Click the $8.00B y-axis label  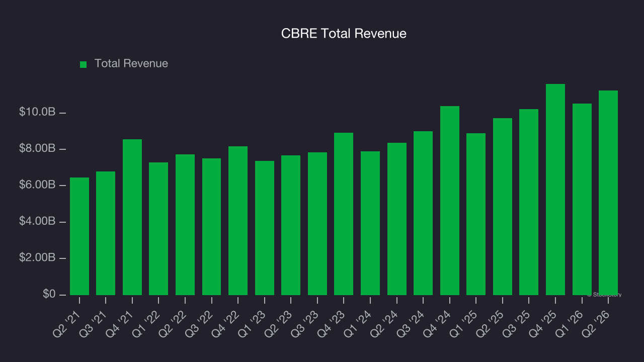click(37, 149)
